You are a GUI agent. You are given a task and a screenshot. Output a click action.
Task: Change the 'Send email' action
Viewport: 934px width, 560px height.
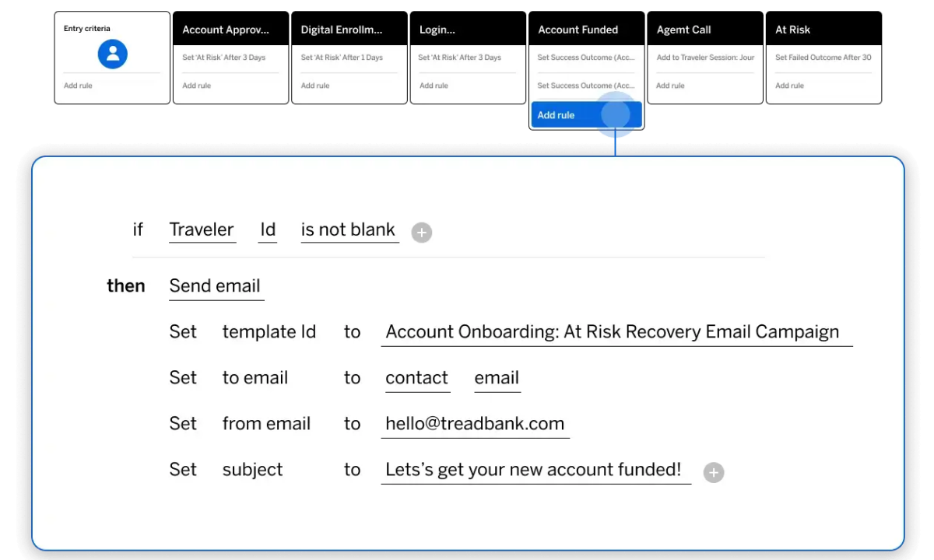coord(216,286)
